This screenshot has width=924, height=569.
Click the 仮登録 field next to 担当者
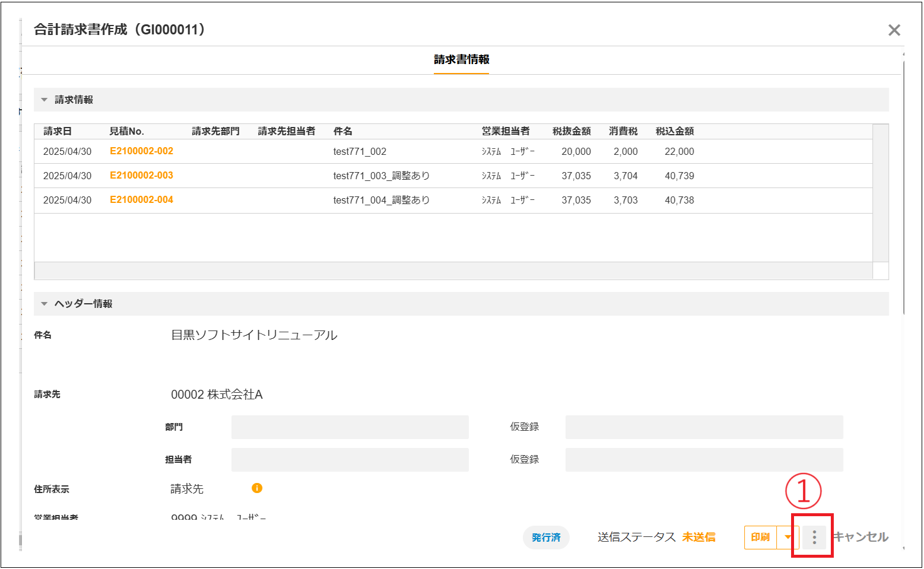click(x=704, y=460)
